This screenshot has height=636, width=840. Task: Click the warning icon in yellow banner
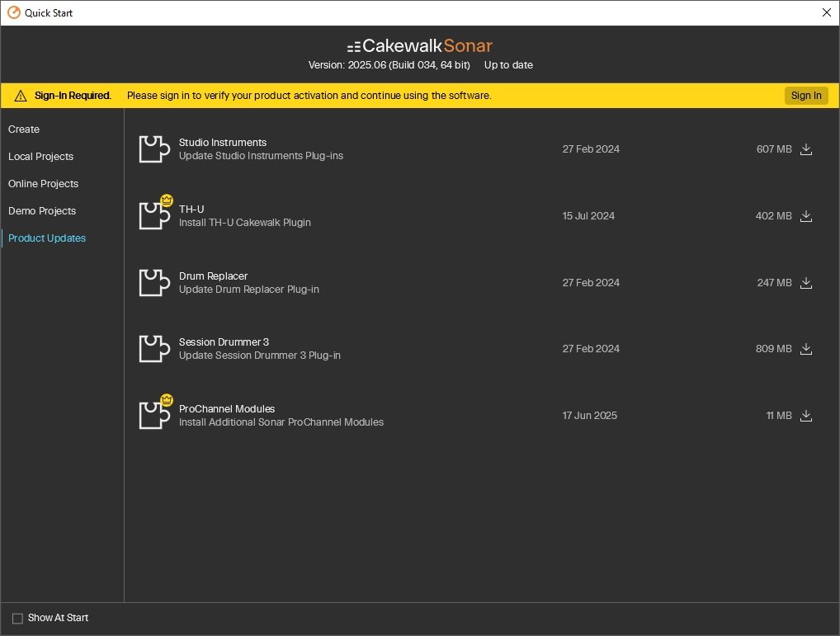point(21,96)
